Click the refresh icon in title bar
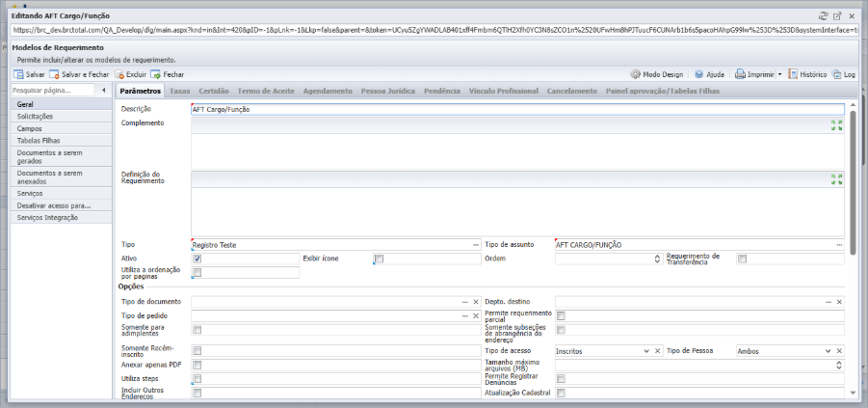Image resolution: width=868 pixels, height=408 pixels. 823,16
